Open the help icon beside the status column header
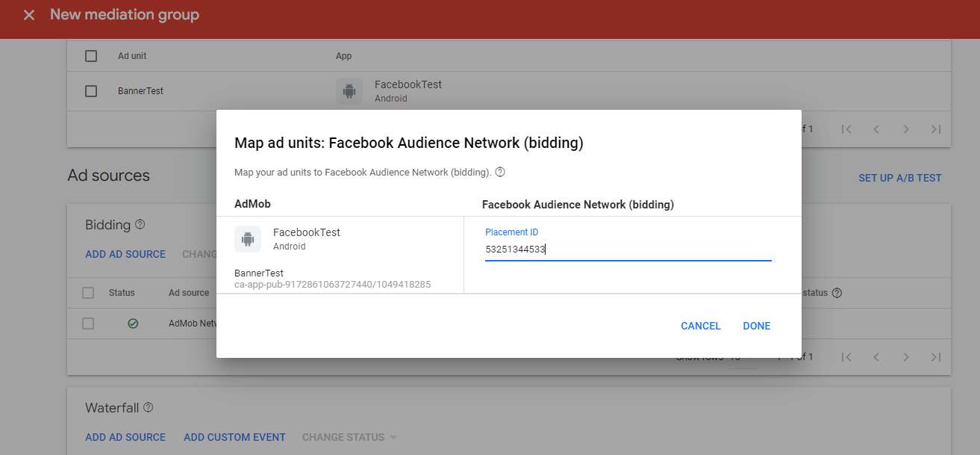 (x=837, y=293)
